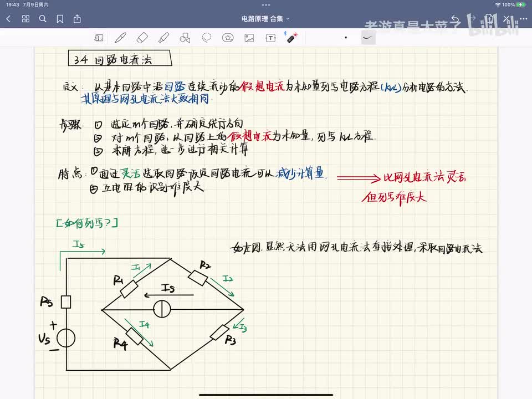Check the battery indicator in status bar

pyautogui.click(x=521, y=5)
